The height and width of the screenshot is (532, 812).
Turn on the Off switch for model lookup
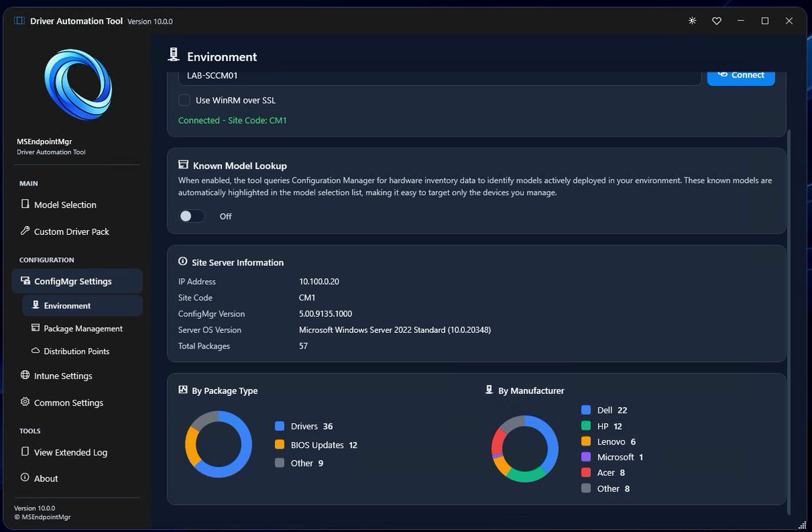(x=191, y=216)
